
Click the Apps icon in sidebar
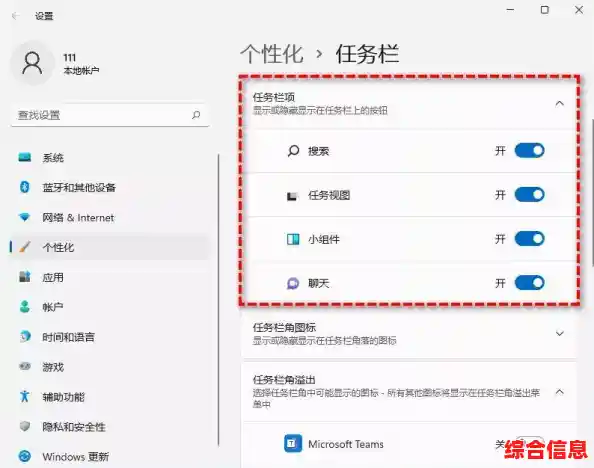[25, 277]
